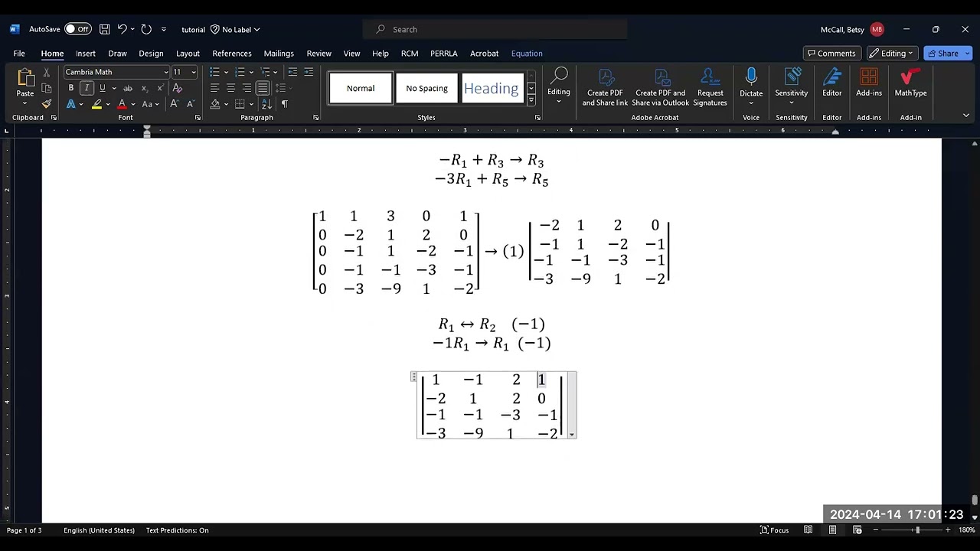Start Dictate microphone
The width and height of the screenshot is (980, 551).
pyautogui.click(x=751, y=77)
